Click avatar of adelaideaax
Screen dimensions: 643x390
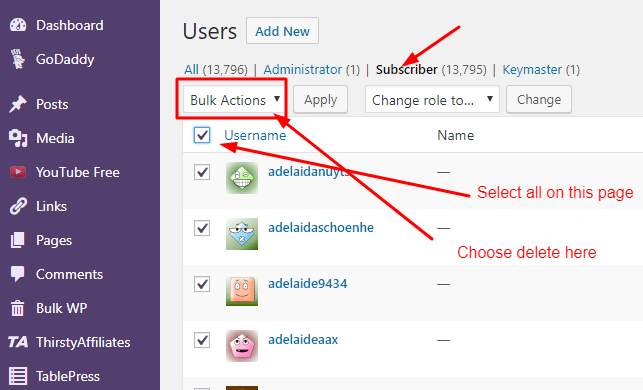coord(242,346)
